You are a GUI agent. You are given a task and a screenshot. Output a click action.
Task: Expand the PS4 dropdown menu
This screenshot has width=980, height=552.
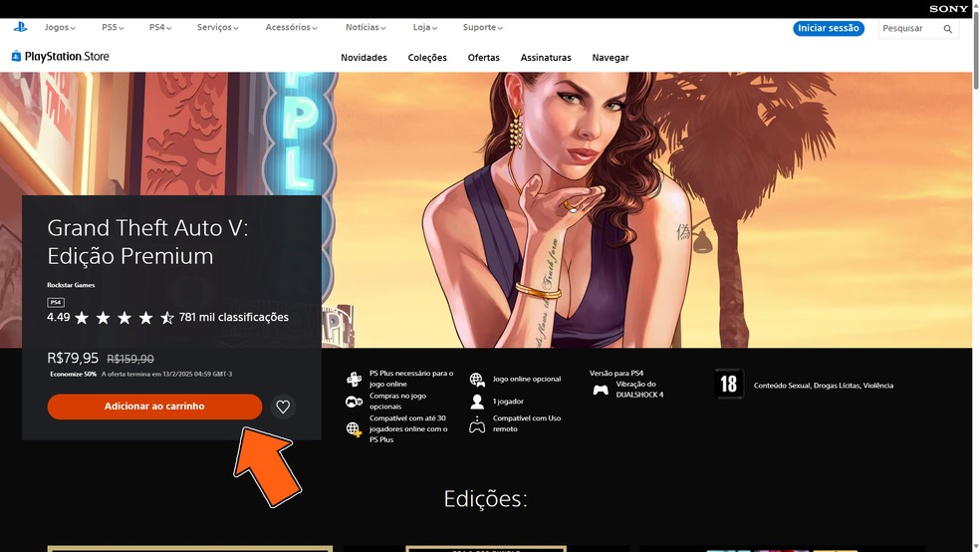[160, 28]
